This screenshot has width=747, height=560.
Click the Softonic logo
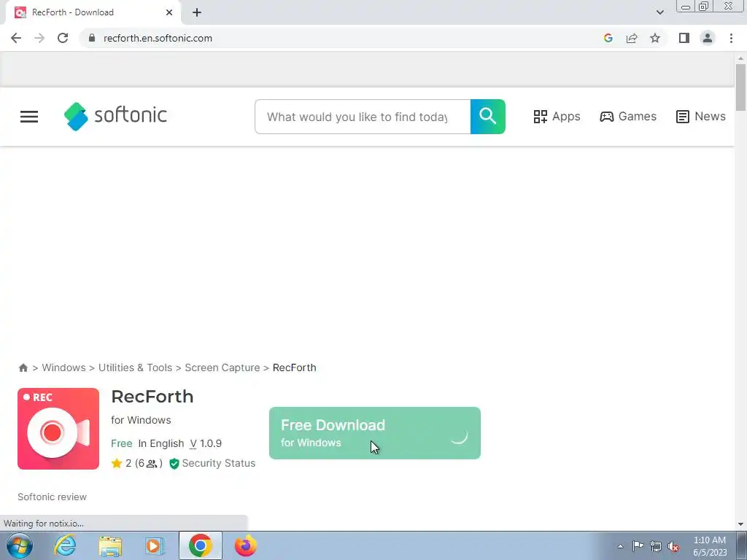tap(115, 116)
